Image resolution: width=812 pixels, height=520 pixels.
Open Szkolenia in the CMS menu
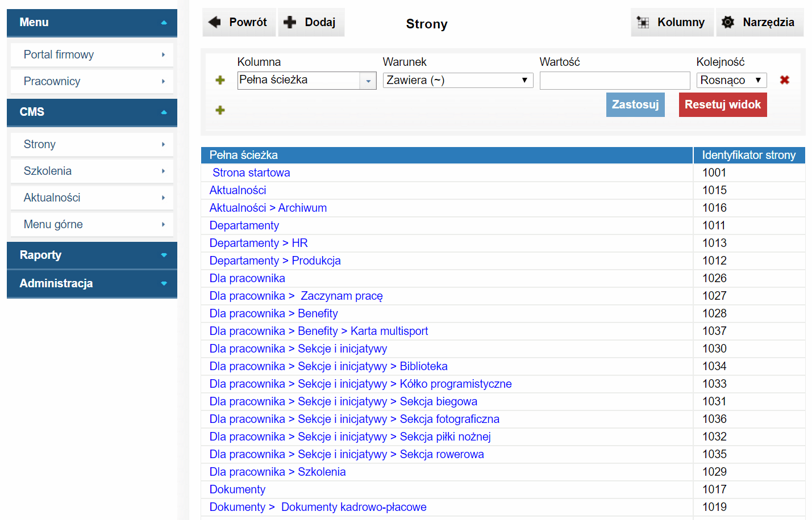click(91, 171)
